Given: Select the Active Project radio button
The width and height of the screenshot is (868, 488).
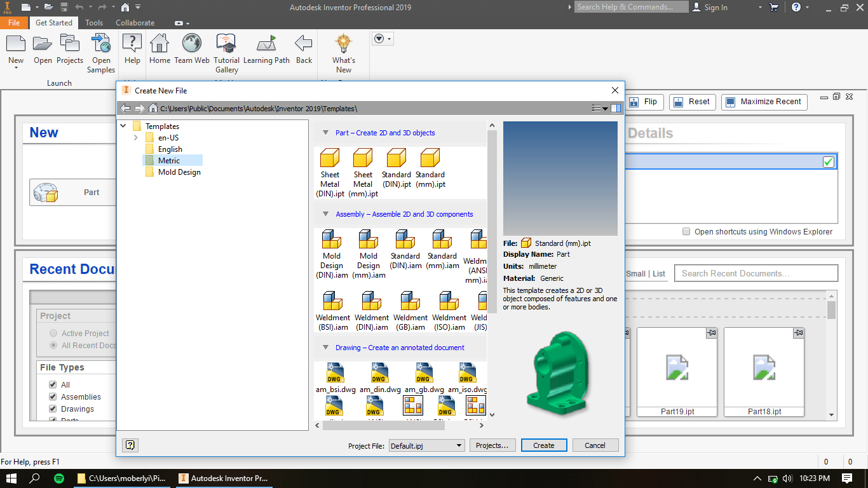Looking at the screenshot, I should click(53, 333).
